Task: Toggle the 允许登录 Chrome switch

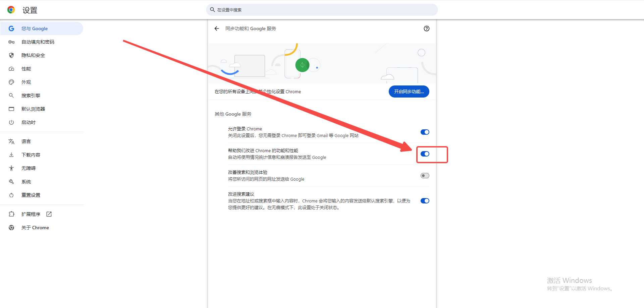Action: [x=425, y=132]
